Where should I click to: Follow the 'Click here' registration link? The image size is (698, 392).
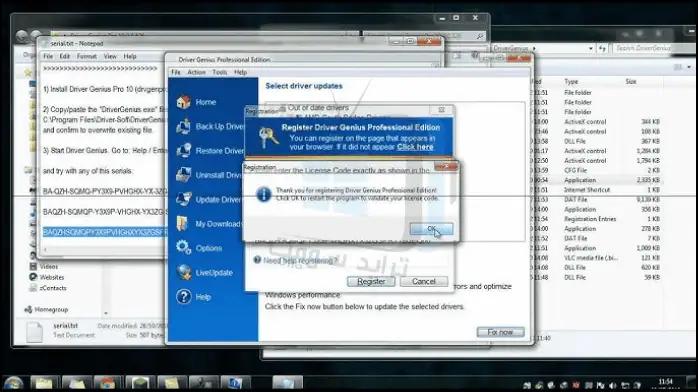tap(415, 147)
